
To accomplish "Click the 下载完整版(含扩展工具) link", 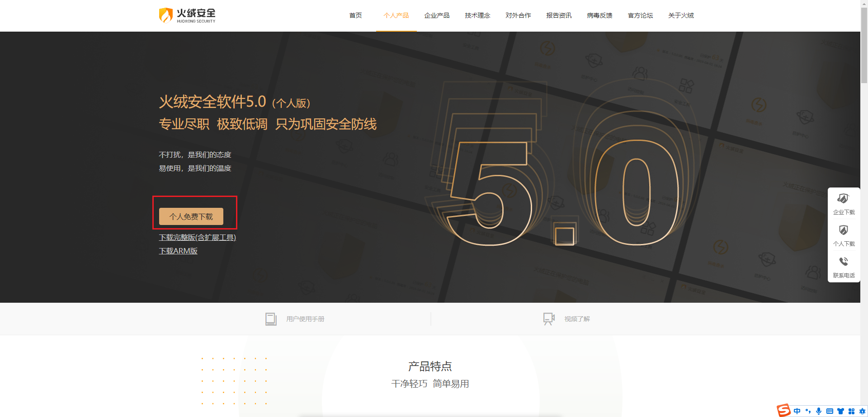I will pyautogui.click(x=197, y=237).
